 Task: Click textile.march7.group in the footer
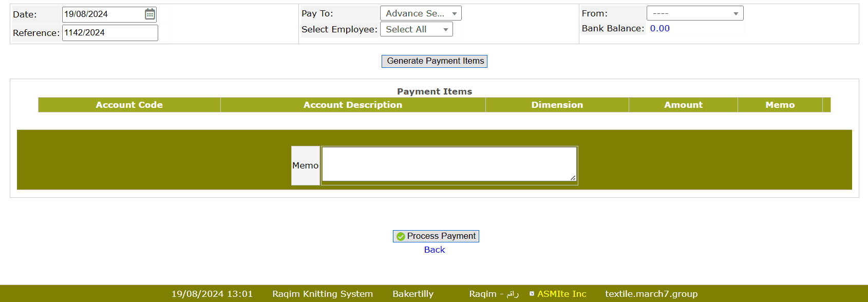(x=651, y=294)
